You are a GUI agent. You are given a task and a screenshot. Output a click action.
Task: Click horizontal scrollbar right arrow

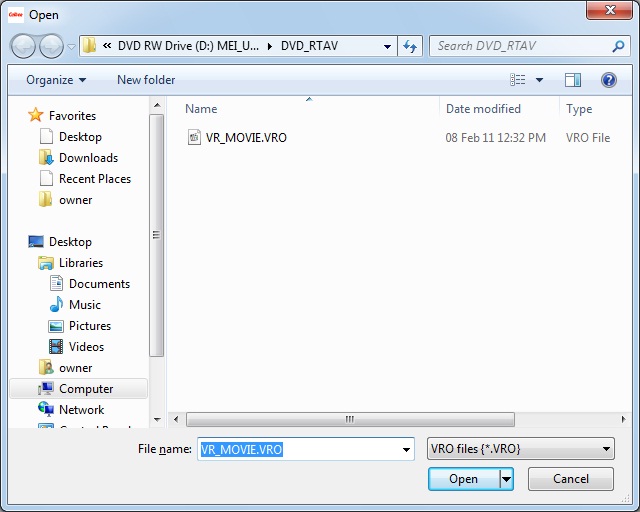(623, 419)
